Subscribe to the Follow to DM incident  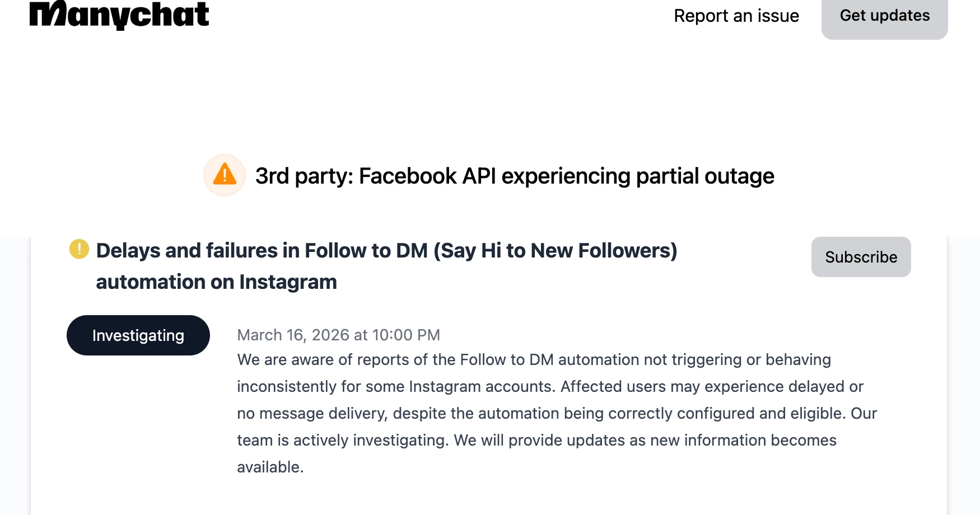[860, 257]
